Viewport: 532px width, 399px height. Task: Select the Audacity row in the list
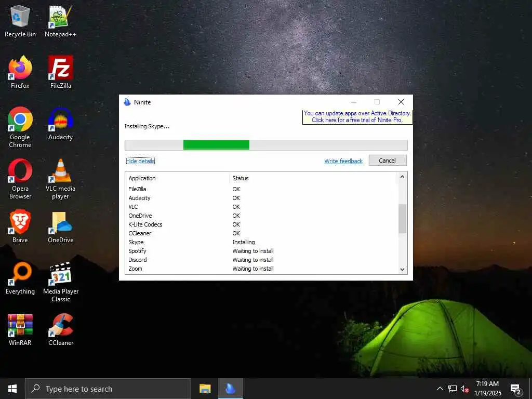click(x=261, y=198)
